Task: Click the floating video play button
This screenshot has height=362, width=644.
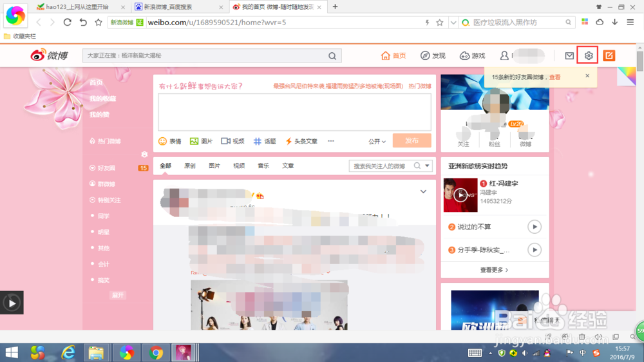Action: (x=12, y=303)
